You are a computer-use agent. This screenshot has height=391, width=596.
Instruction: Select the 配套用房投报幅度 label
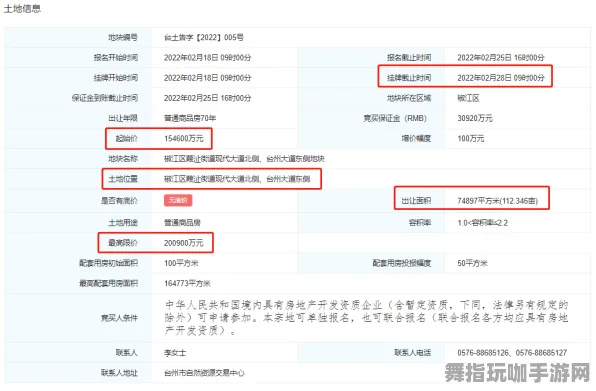click(x=402, y=263)
